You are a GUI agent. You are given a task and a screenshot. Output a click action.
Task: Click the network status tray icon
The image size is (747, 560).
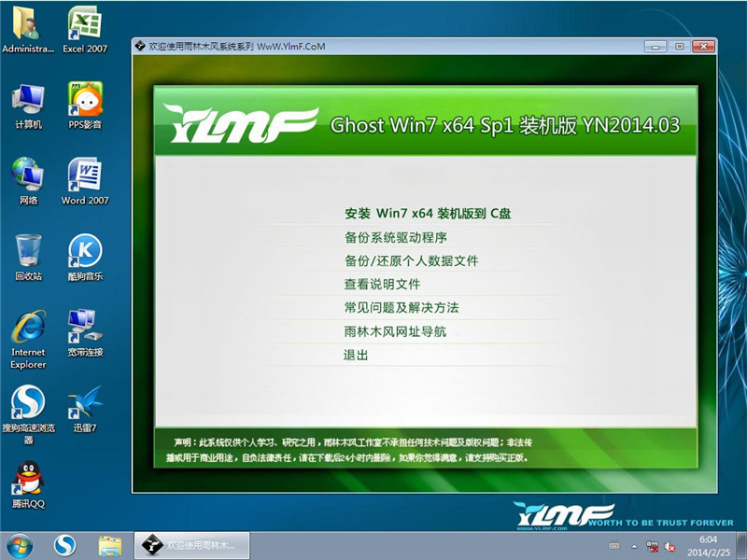(652, 546)
